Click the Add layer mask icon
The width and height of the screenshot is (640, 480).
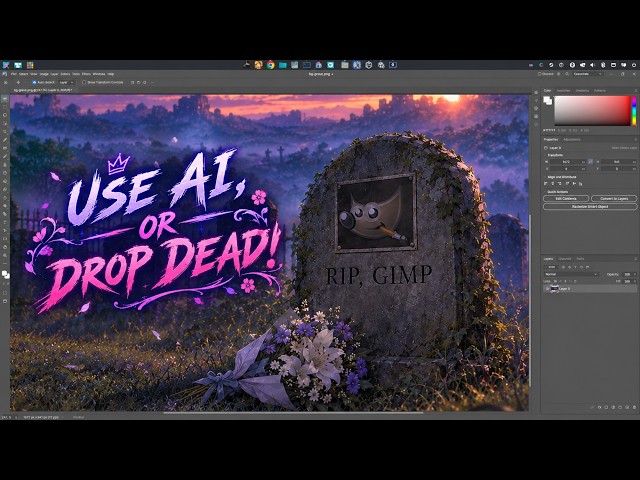[606, 407]
